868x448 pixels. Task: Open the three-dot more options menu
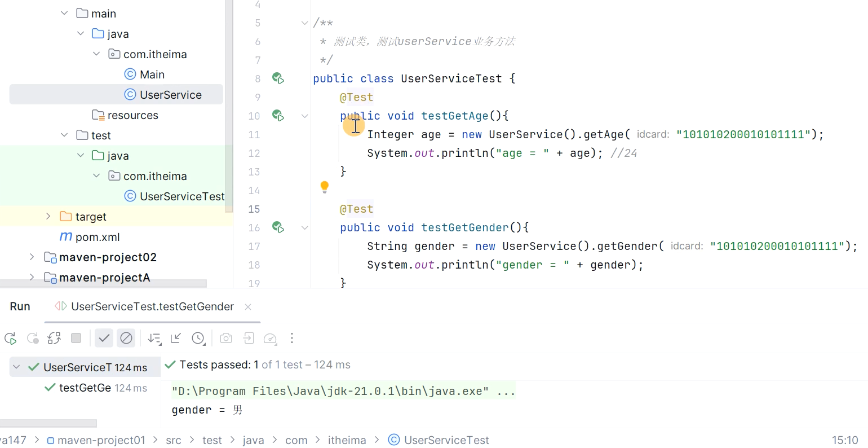292,338
